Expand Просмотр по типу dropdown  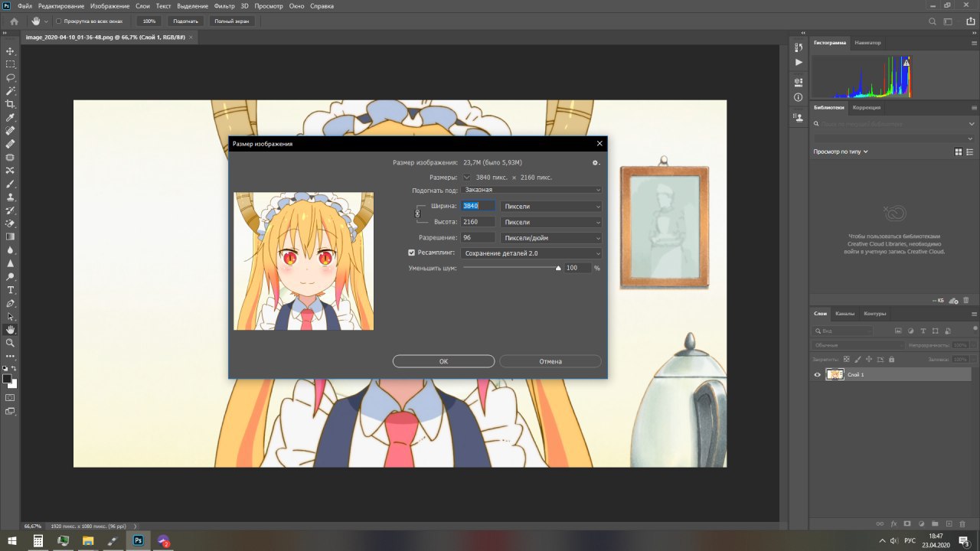(841, 152)
